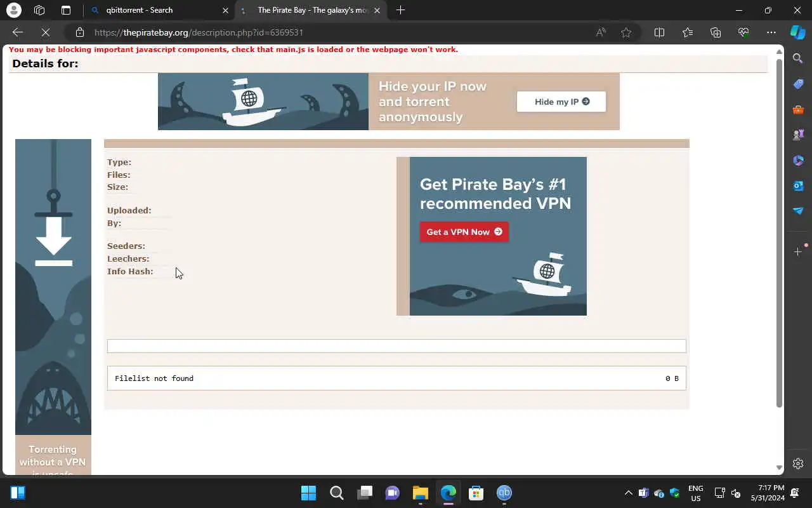Open sidebar settings gear
The width and height of the screenshot is (812, 508).
[798, 464]
